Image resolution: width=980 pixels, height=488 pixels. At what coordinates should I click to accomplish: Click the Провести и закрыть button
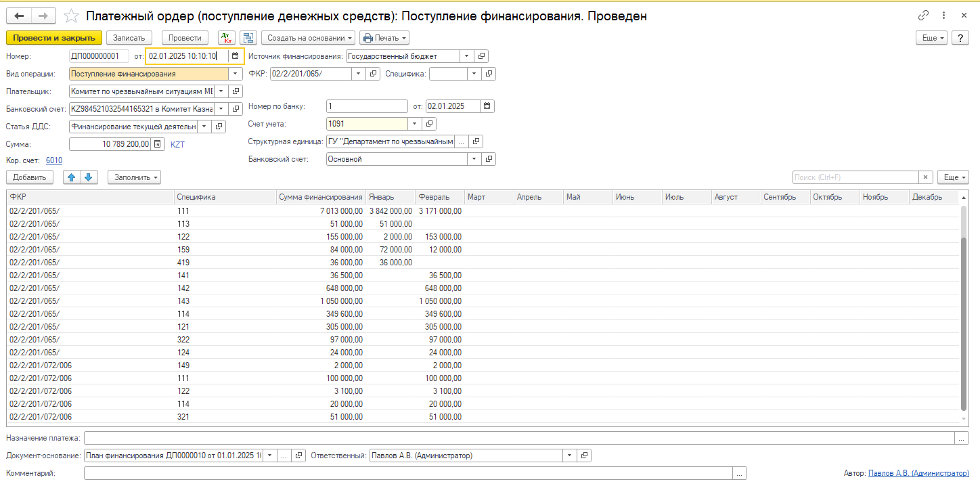pyautogui.click(x=53, y=38)
